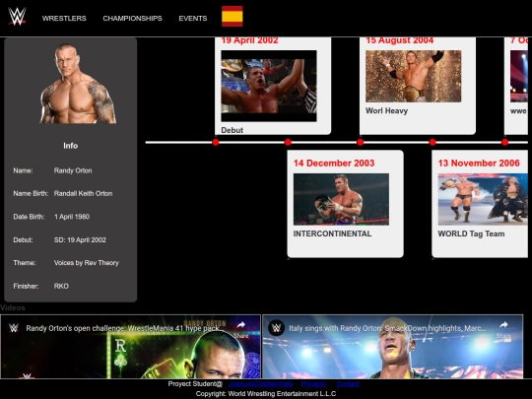This screenshot has width=532, height=399.
Task: Click the copyright World Wrestling Entertainment text
Action: click(x=266, y=394)
